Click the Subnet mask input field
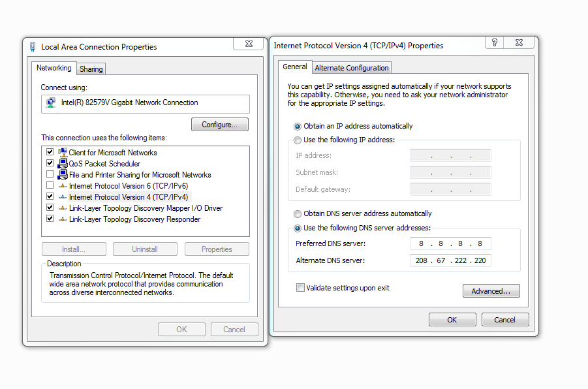Image resolution: width=588 pixels, height=389 pixels. click(x=450, y=172)
